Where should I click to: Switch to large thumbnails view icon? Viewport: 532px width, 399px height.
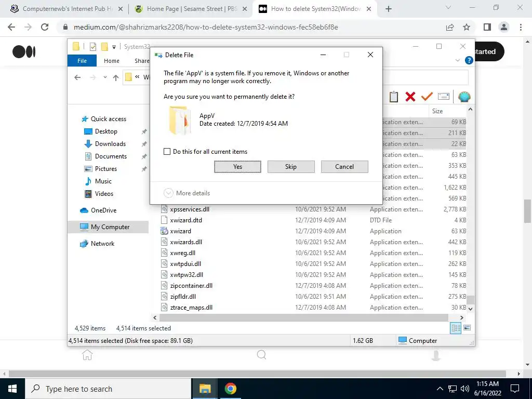467,328
